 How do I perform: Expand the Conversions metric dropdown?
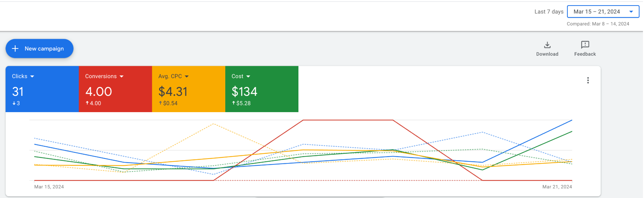tap(122, 76)
